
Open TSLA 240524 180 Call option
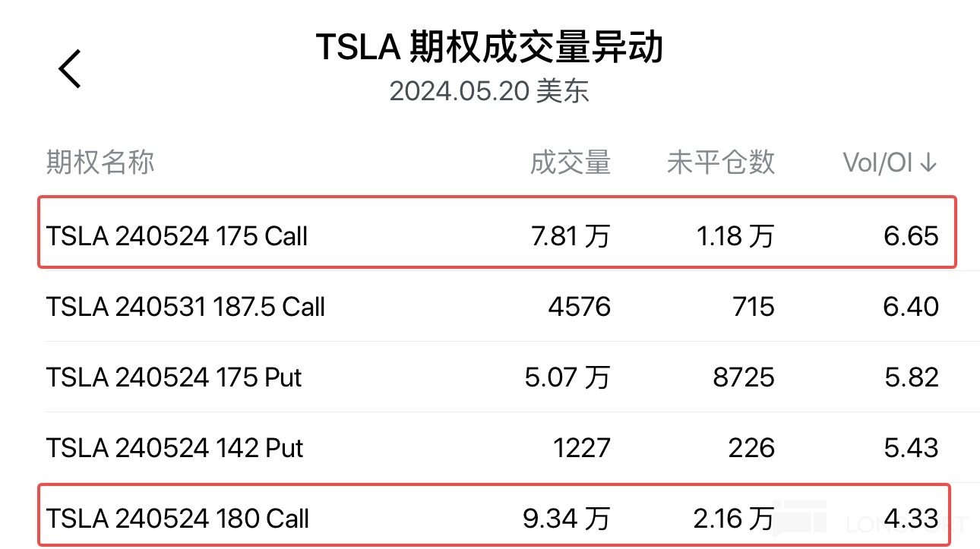click(x=178, y=519)
